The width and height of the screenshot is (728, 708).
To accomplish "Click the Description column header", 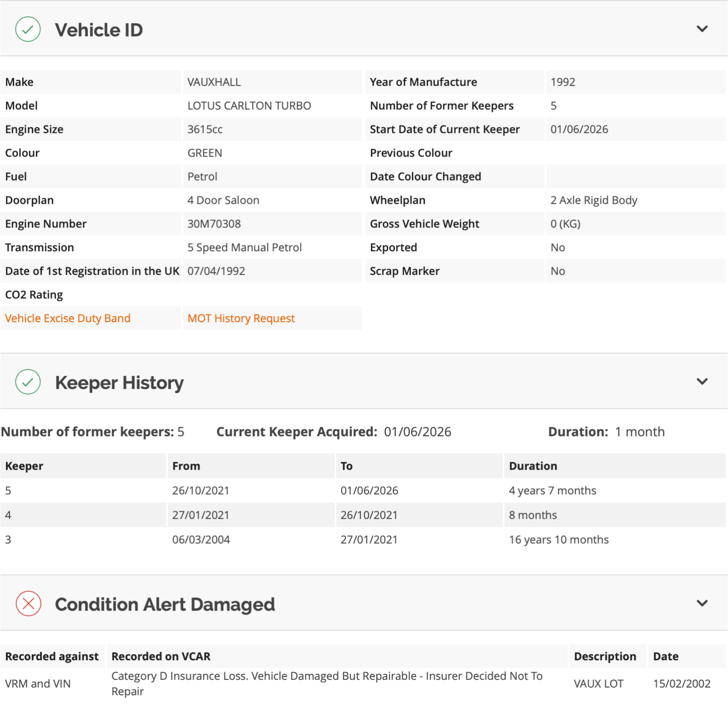I will click(x=605, y=656).
